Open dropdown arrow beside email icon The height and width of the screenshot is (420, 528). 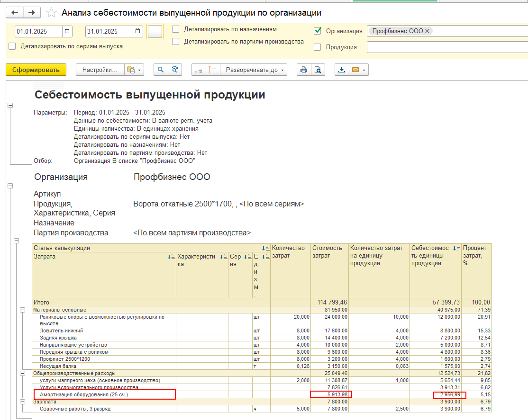(364, 70)
